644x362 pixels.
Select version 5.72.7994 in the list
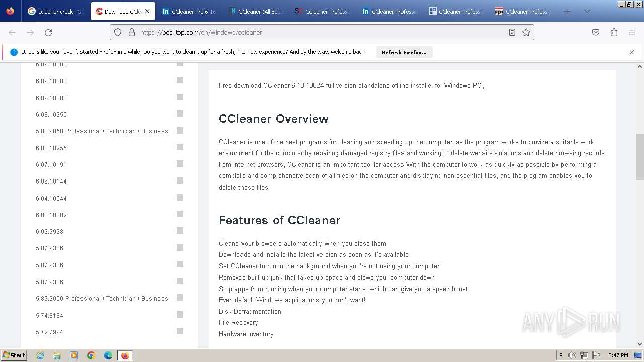(x=49, y=332)
